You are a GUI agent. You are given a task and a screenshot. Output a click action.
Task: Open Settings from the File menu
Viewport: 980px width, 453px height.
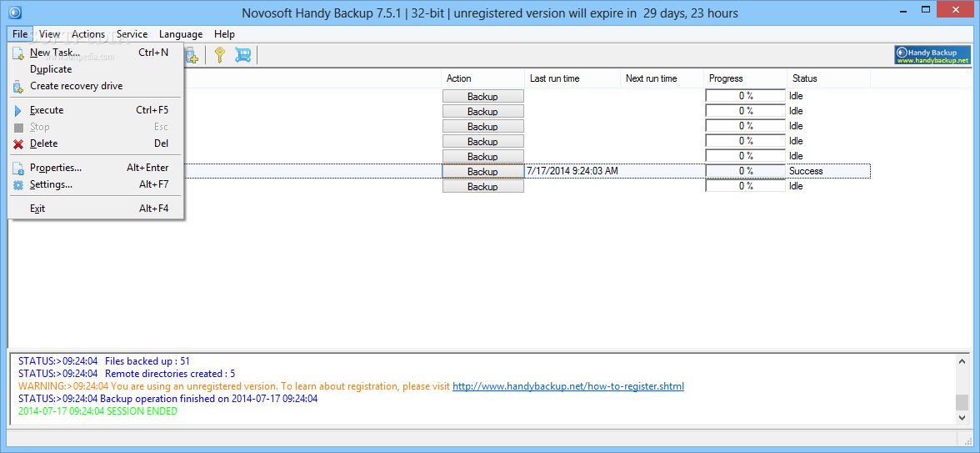(x=96, y=184)
